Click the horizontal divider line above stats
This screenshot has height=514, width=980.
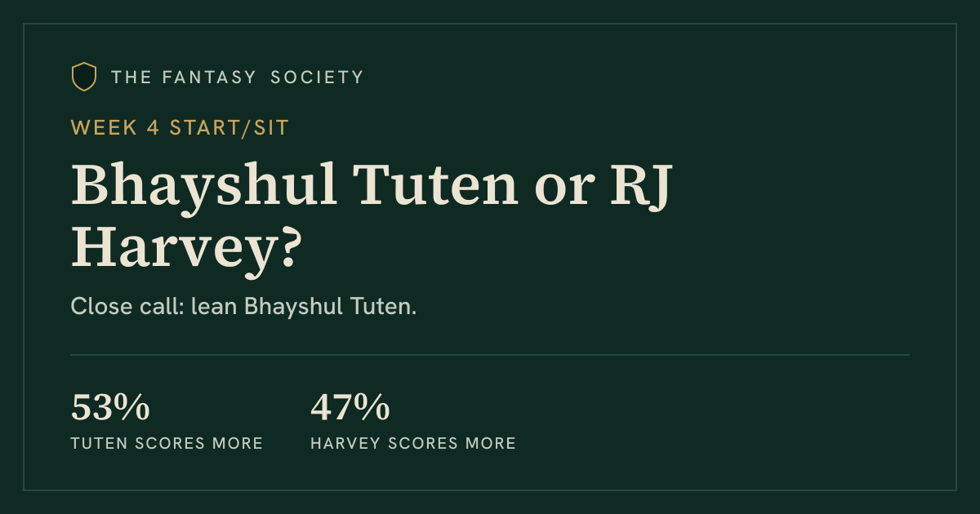point(490,355)
